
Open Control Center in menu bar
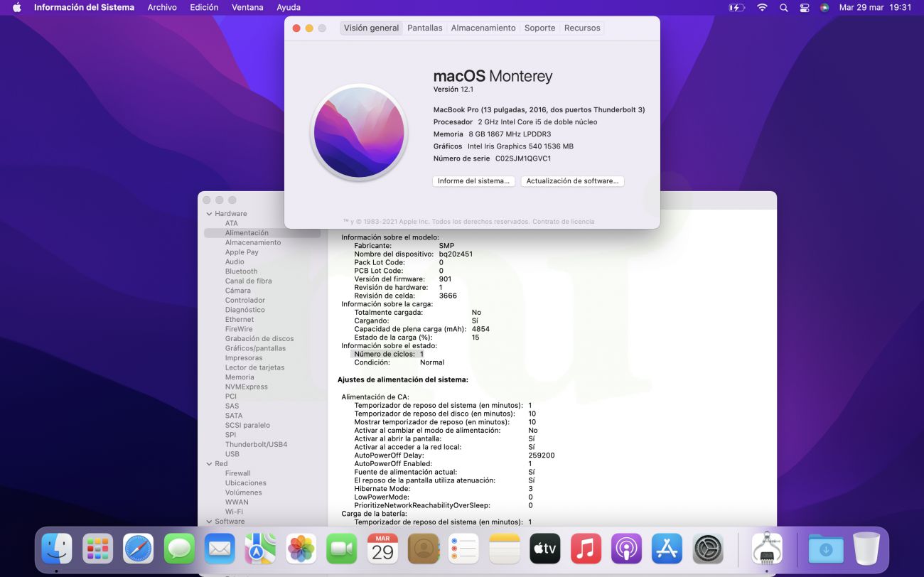(x=805, y=7)
